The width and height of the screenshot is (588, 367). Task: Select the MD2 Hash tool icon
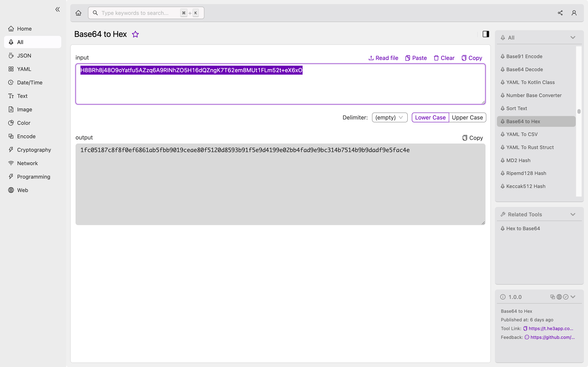click(x=502, y=160)
